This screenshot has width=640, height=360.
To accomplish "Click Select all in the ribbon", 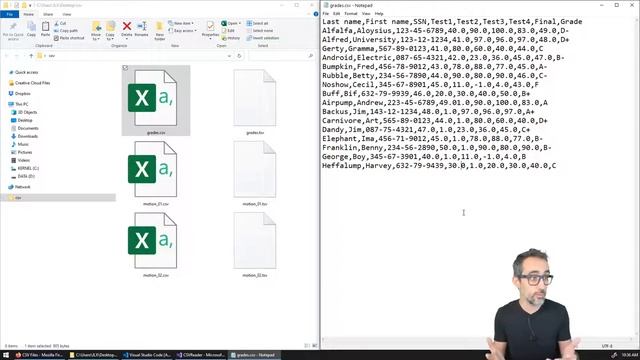I will [257, 23].
